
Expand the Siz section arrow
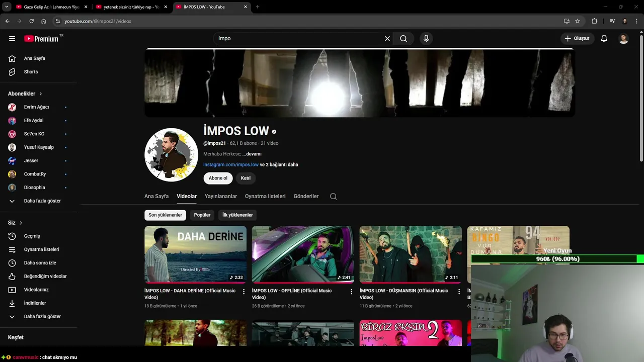tap(21, 223)
